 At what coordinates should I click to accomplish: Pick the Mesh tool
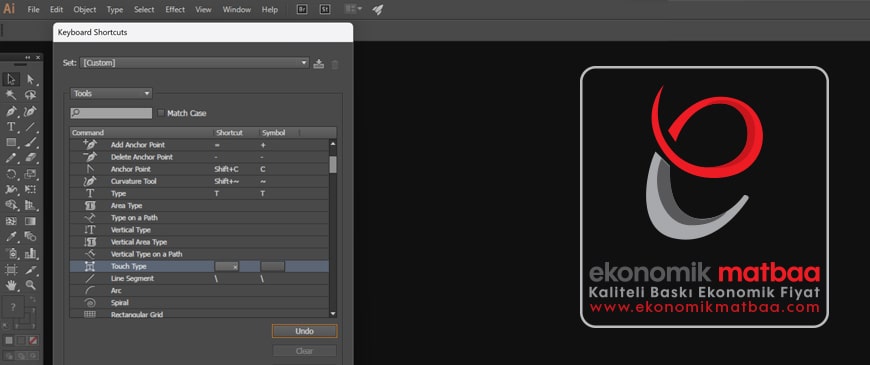pos(11,221)
